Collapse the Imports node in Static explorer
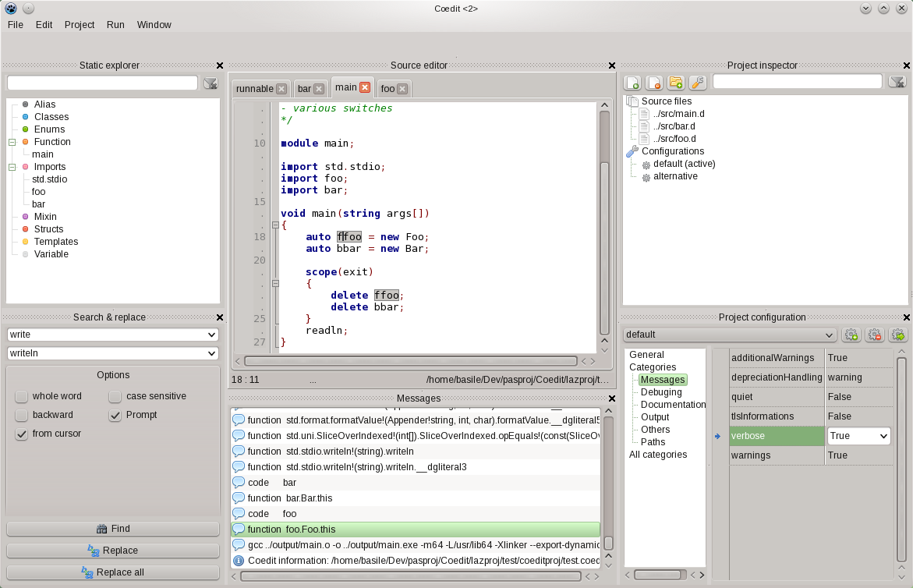This screenshot has height=588, width=913. pos(12,166)
